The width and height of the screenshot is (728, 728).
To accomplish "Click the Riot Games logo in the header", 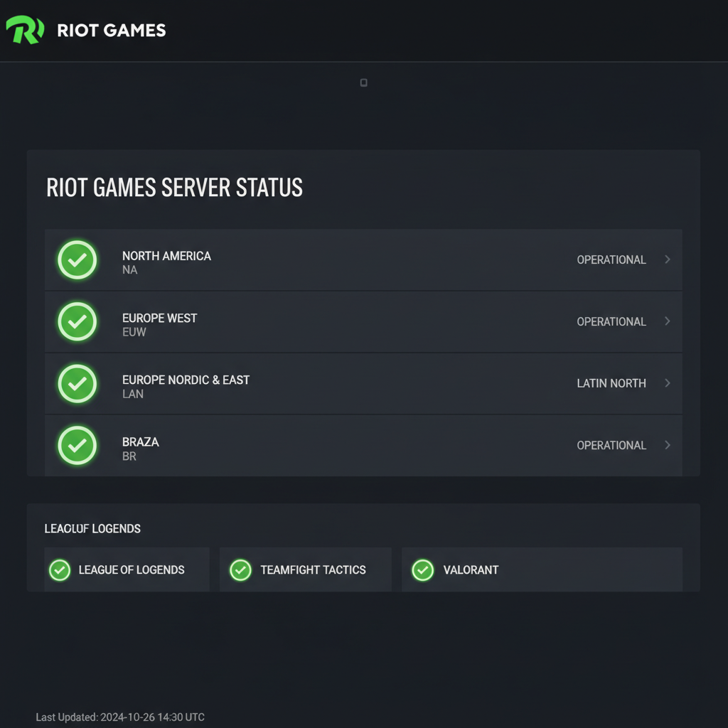I will (x=24, y=30).
